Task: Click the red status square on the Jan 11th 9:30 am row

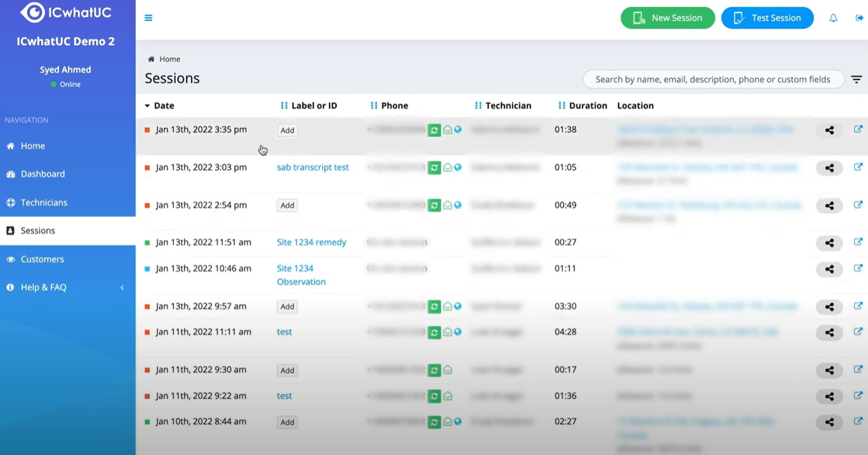Action: pyautogui.click(x=146, y=370)
